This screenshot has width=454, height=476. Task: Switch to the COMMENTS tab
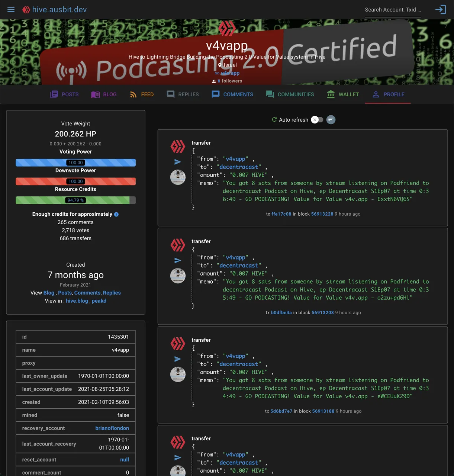232,94
